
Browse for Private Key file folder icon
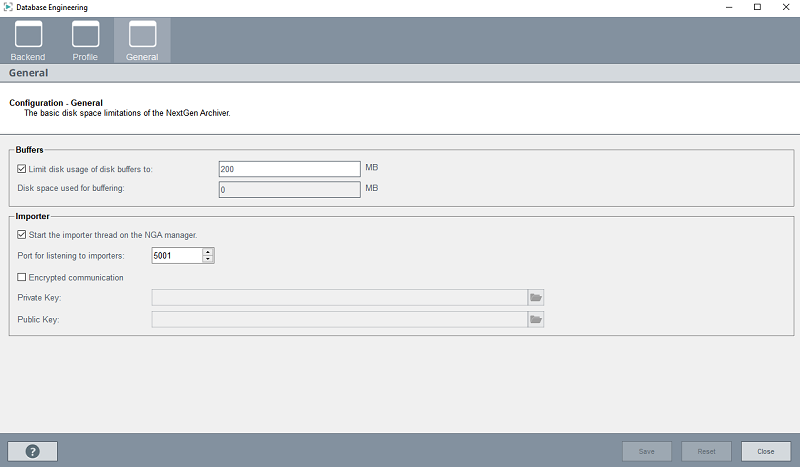point(536,297)
